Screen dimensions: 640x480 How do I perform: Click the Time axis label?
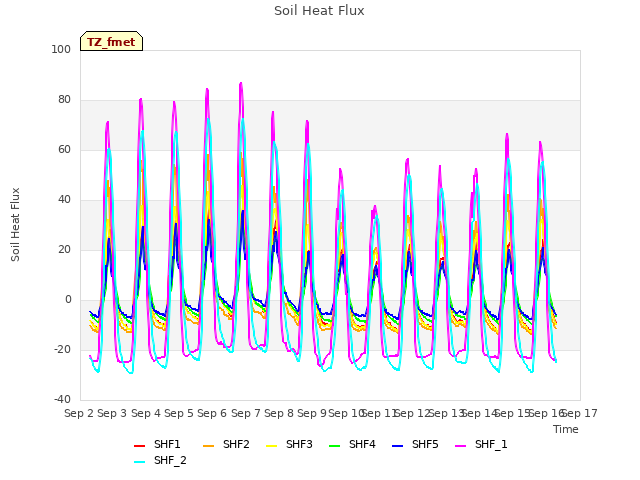coord(566,429)
